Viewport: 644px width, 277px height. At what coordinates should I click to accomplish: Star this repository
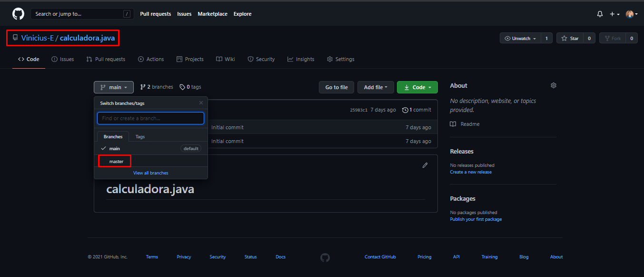point(570,38)
